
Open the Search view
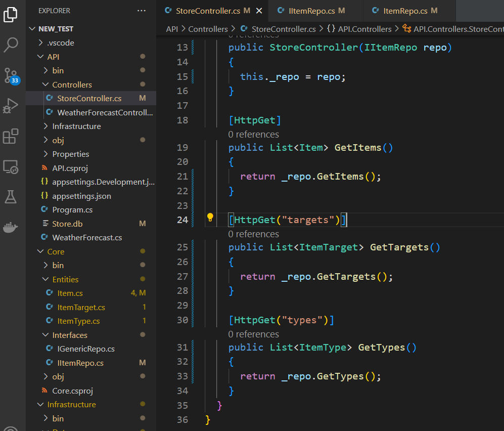pyautogui.click(x=10, y=45)
